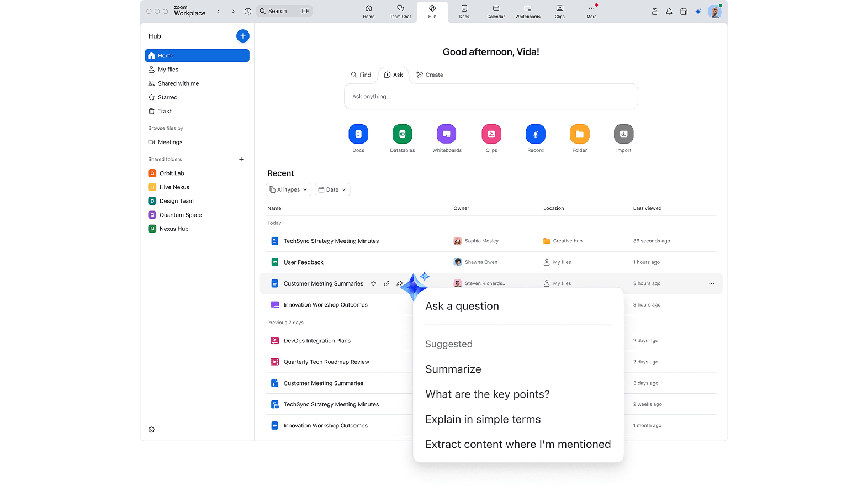Open the Date filter dropdown

tap(332, 189)
